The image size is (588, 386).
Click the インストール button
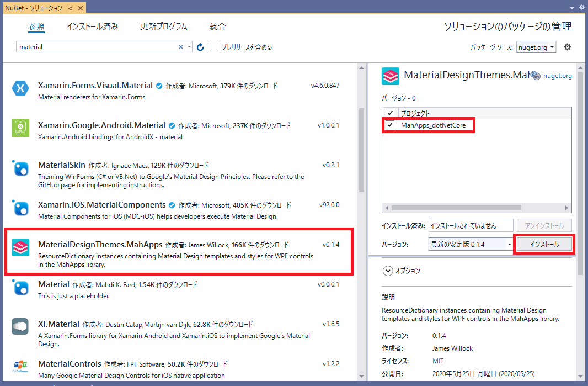click(x=544, y=245)
